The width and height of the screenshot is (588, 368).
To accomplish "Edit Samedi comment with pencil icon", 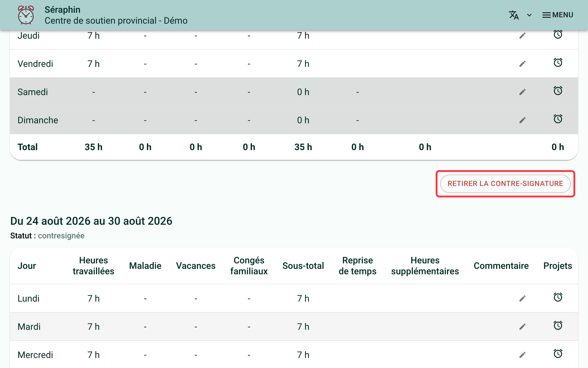I will pyautogui.click(x=522, y=92).
